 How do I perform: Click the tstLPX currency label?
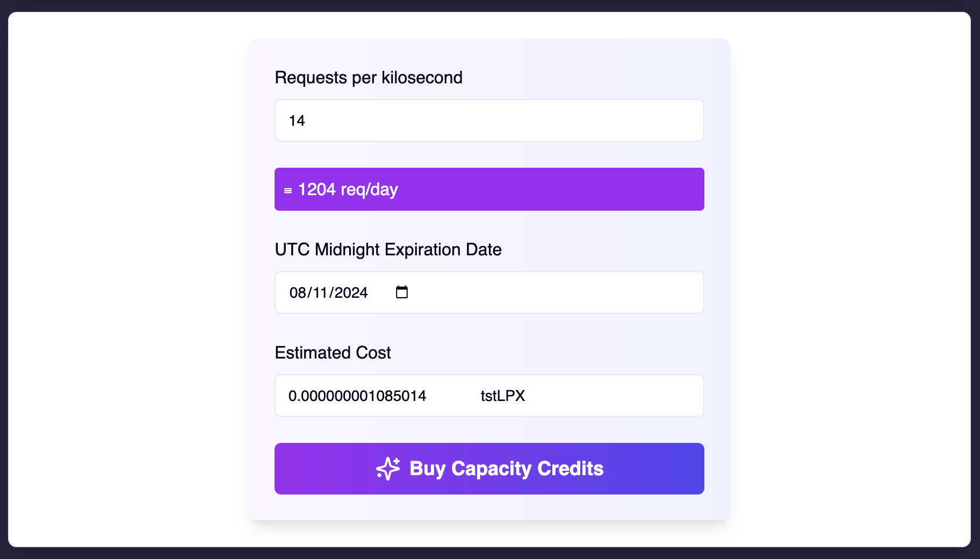503,396
